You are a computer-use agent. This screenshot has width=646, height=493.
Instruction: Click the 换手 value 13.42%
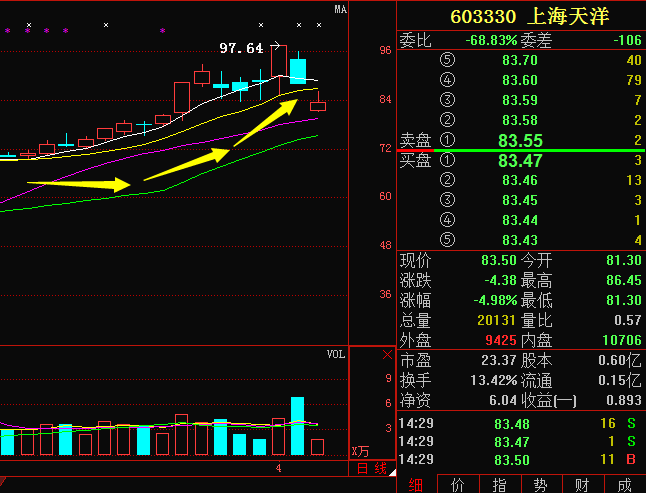point(494,380)
